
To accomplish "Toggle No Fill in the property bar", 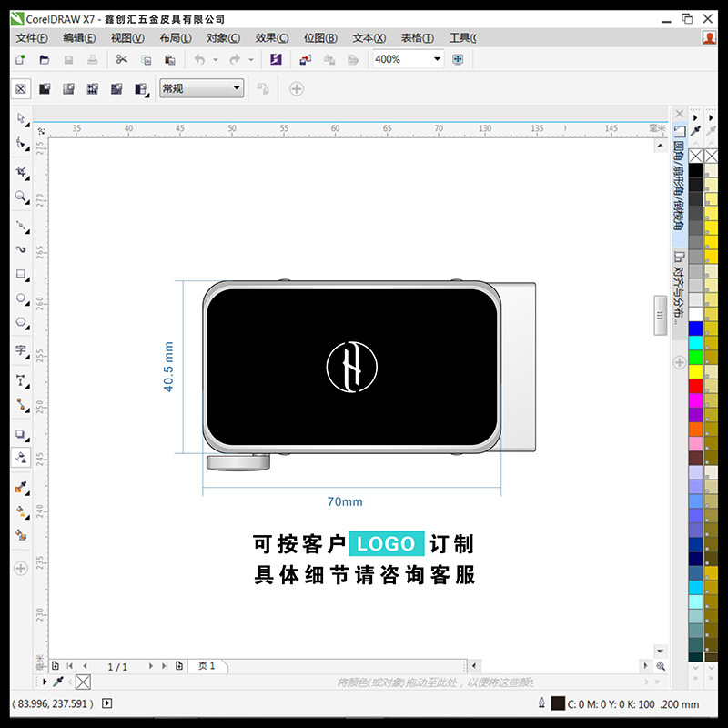I will point(21,88).
